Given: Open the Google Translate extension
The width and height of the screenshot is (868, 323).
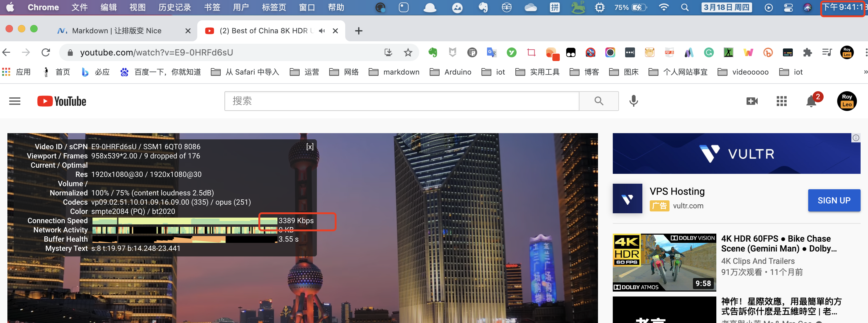Looking at the screenshot, I should pos(492,52).
